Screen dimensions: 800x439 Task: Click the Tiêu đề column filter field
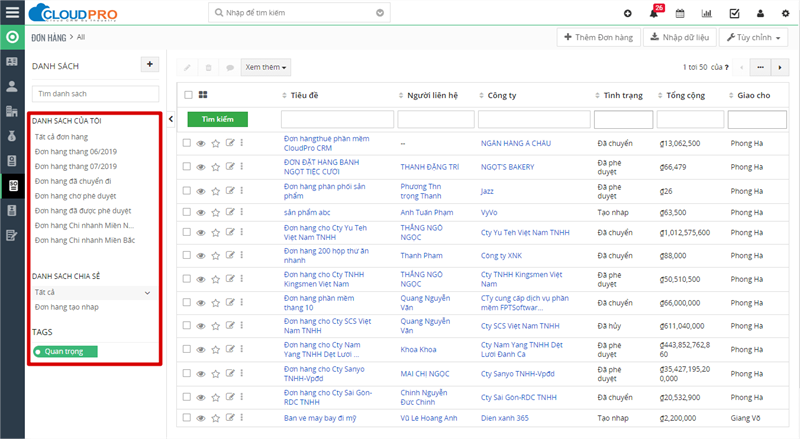[337, 119]
